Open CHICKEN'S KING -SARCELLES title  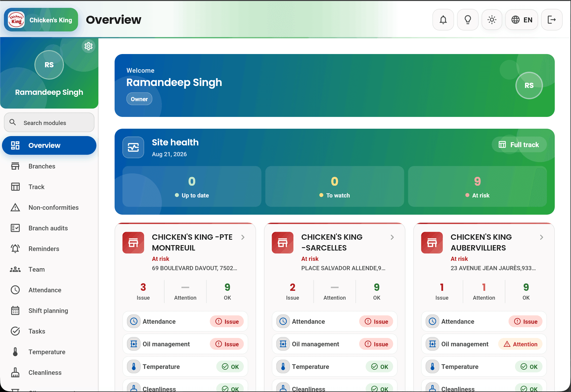click(332, 242)
